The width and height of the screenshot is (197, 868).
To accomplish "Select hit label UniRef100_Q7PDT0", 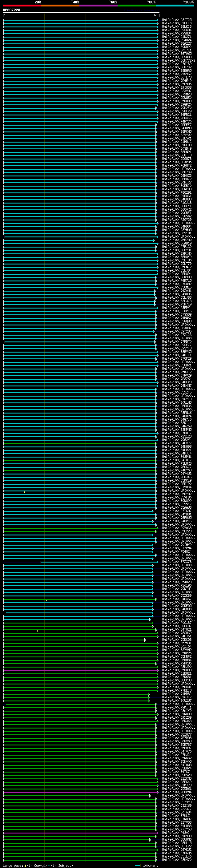I will [x=177, y=342].
